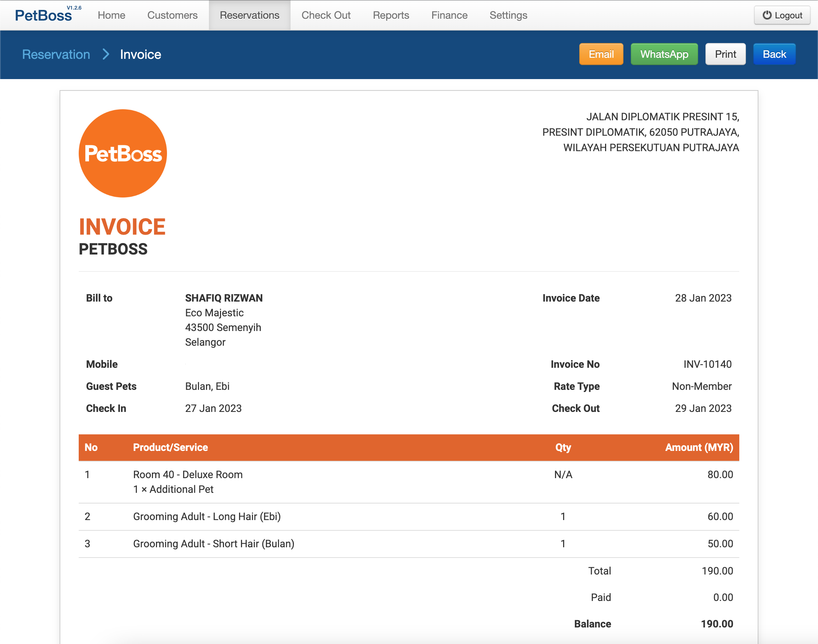Log out using the Logout button

tap(782, 15)
